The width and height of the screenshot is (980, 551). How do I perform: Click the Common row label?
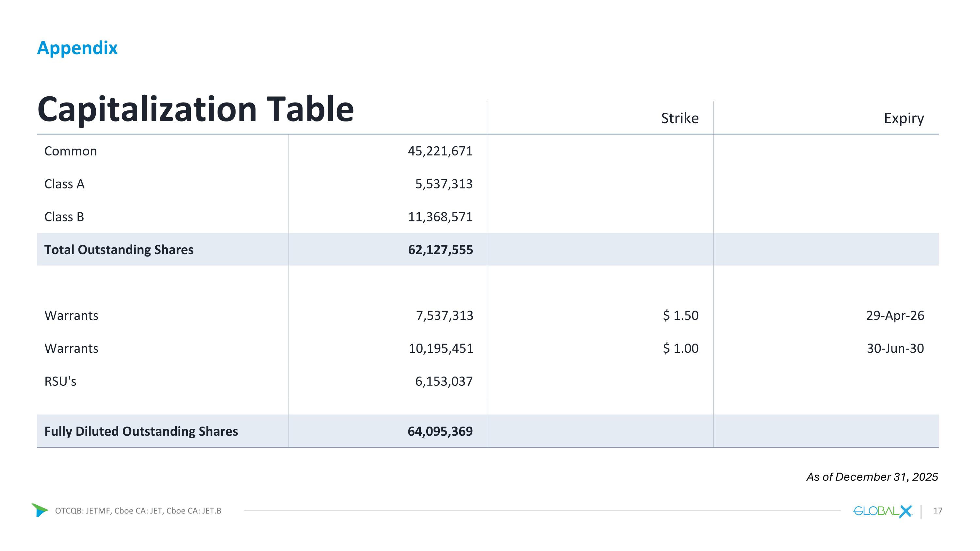point(71,151)
